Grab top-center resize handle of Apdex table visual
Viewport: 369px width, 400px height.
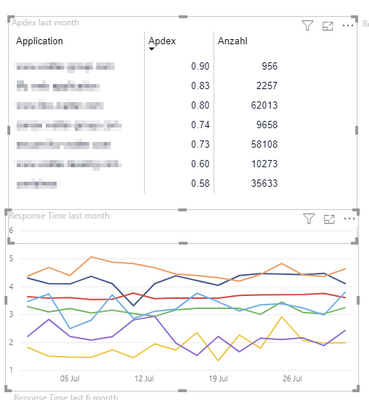(x=183, y=16)
